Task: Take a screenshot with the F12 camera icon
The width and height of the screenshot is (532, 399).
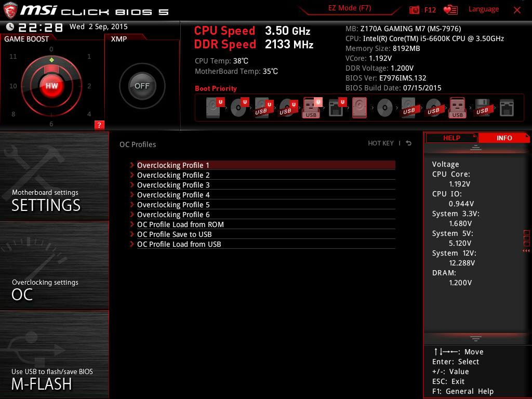Action: [x=414, y=10]
